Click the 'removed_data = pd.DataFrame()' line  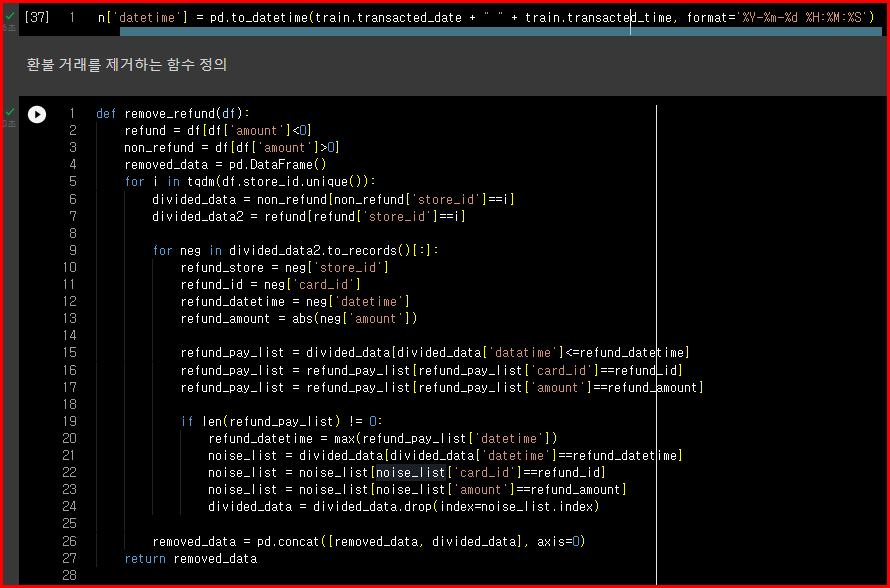click(225, 165)
